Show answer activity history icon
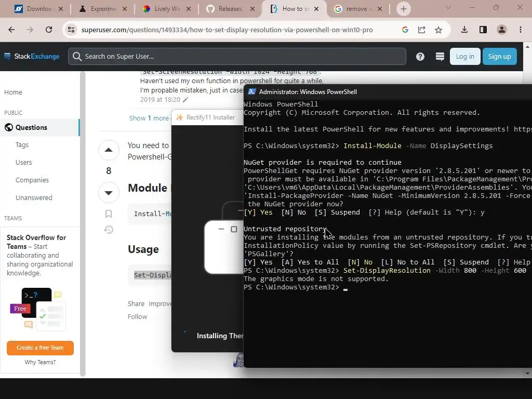The image size is (532, 399). (109, 230)
